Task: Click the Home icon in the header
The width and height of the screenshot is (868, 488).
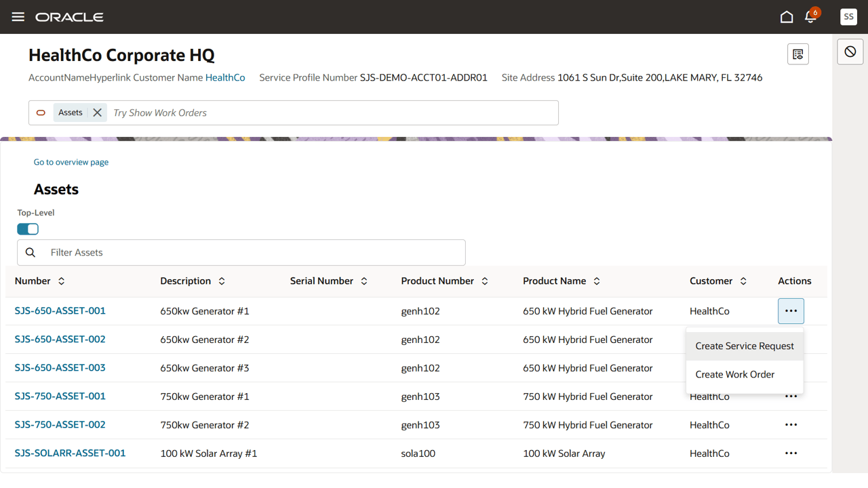Action: point(787,16)
